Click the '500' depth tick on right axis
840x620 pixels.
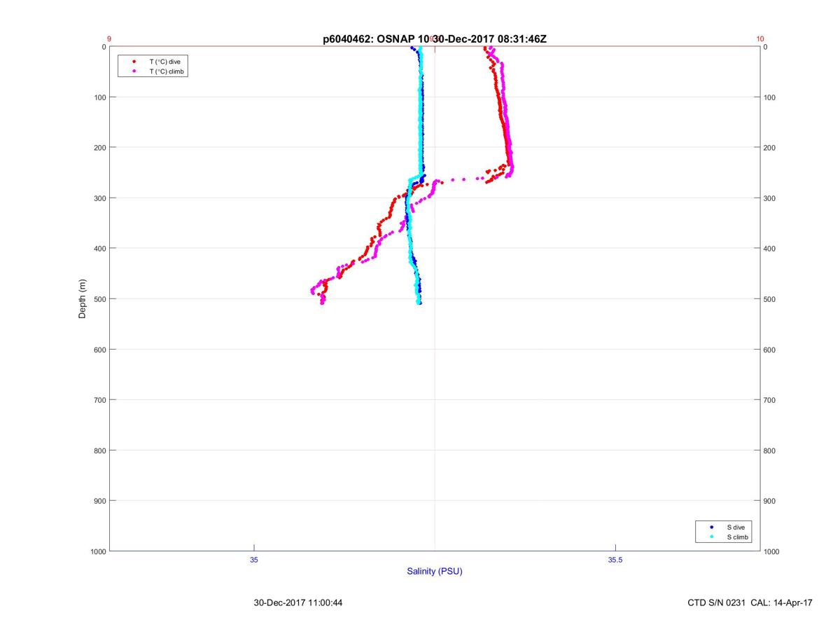pyautogui.click(x=769, y=299)
